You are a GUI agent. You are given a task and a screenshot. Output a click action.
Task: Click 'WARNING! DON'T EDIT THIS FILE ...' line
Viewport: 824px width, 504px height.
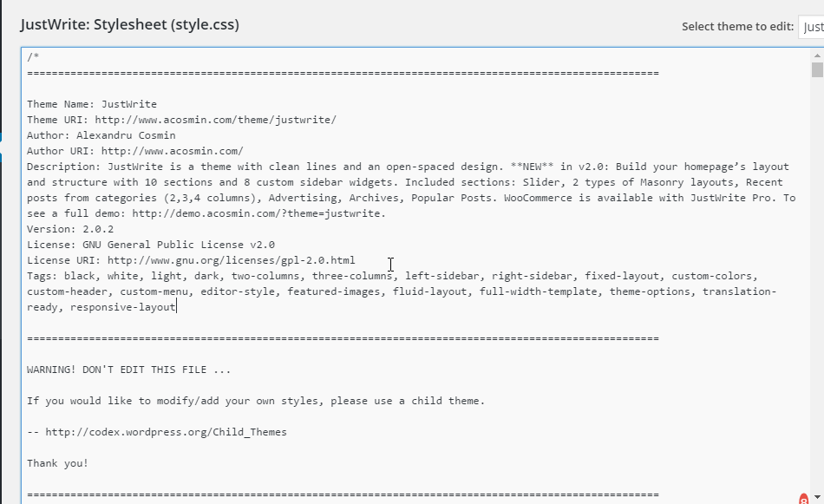tap(128, 370)
